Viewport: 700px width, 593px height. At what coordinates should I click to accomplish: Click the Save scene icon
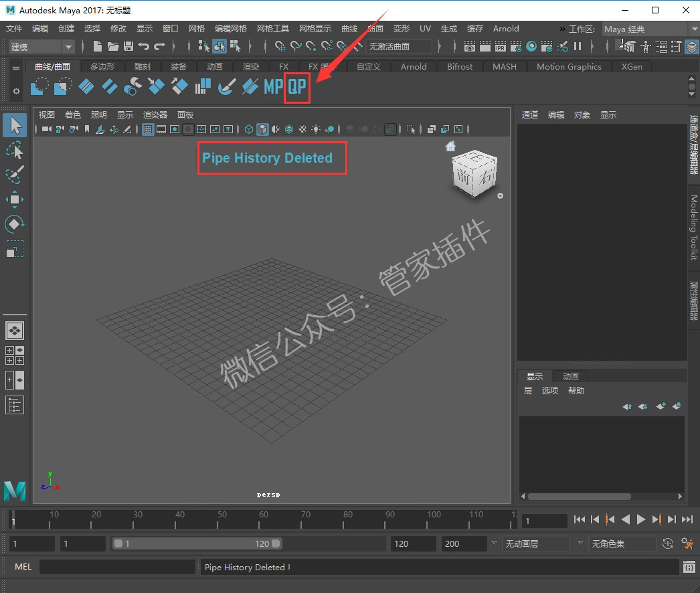click(128, 46)
